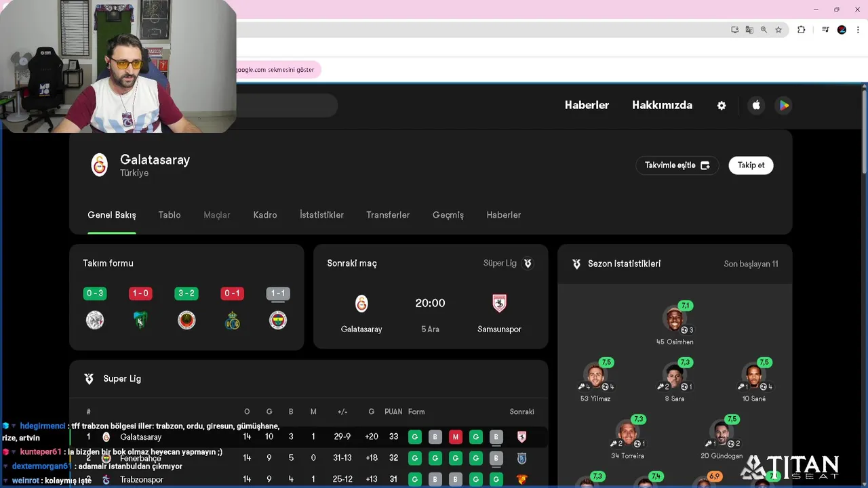Bookmark this page with the star icon
Viewport: 868px width, 488px height.
778,30
